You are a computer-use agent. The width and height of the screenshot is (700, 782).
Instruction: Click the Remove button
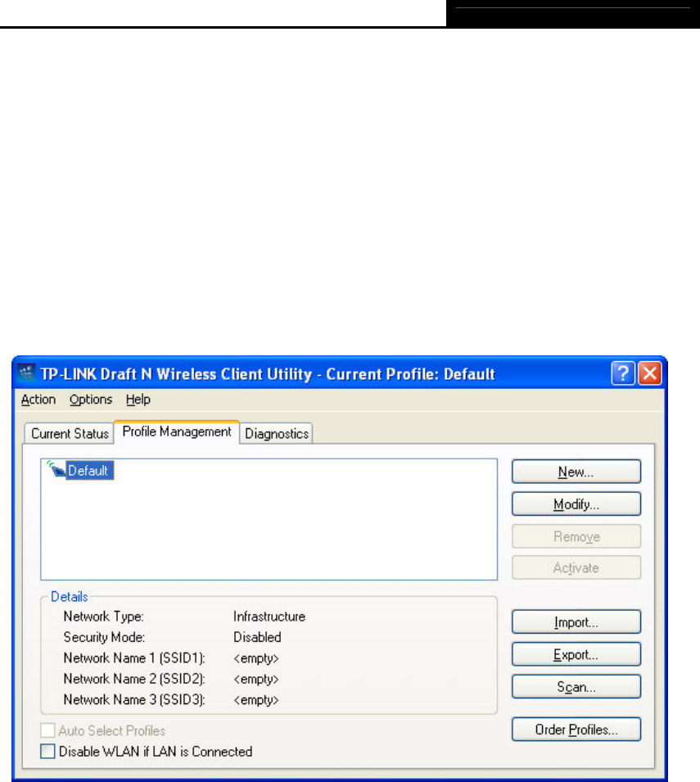pyautogui.click(x=576, y=536)
